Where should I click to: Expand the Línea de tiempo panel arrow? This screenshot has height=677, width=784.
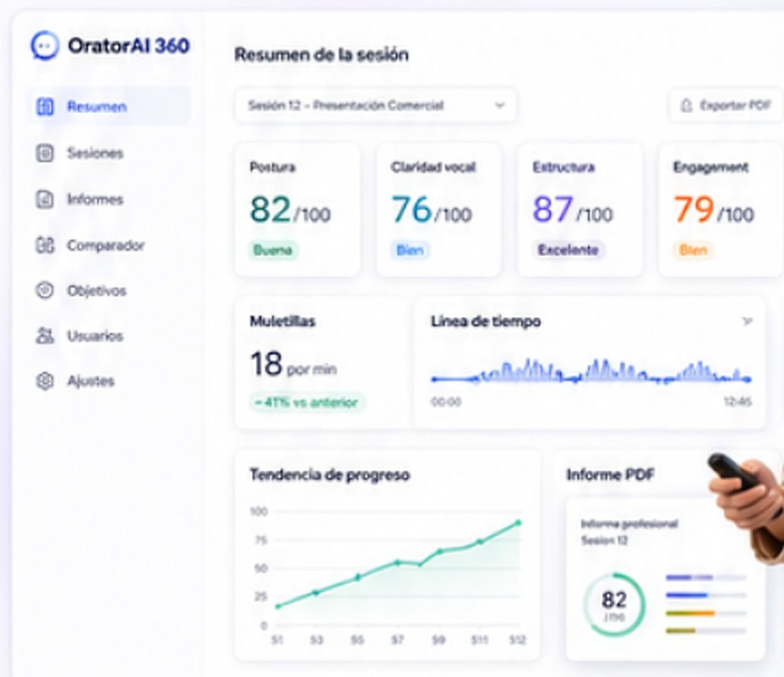coord(747,321)
